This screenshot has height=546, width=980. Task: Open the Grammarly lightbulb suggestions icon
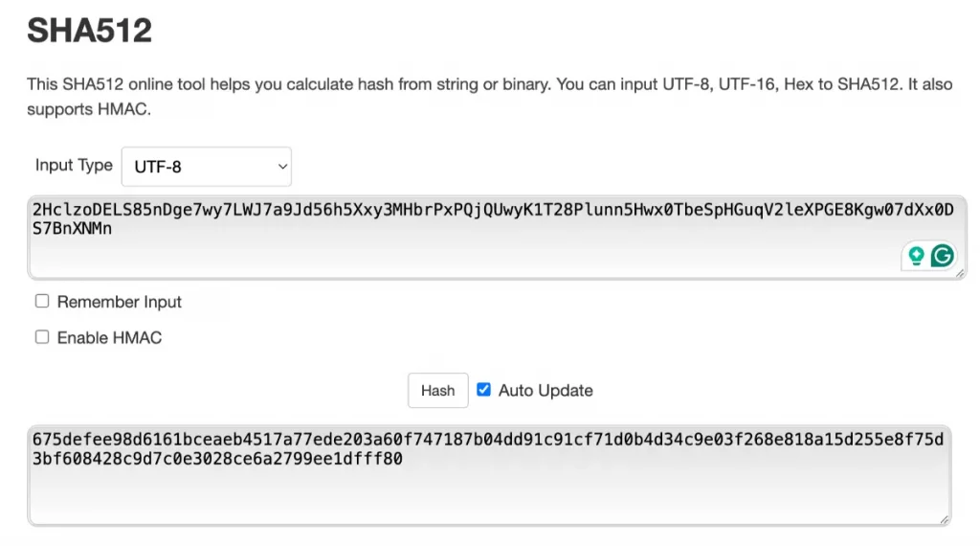coord(916,256)
